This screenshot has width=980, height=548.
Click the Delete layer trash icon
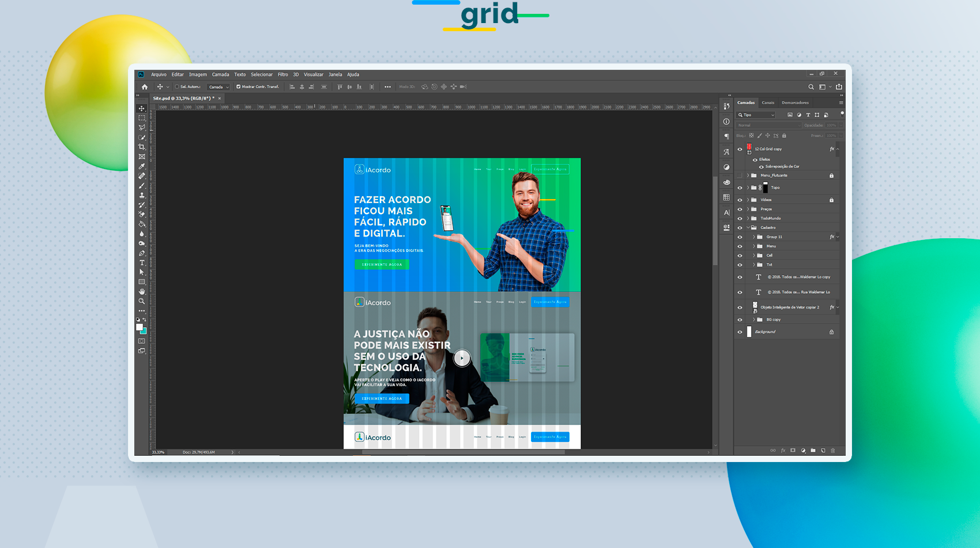point(833,451)
